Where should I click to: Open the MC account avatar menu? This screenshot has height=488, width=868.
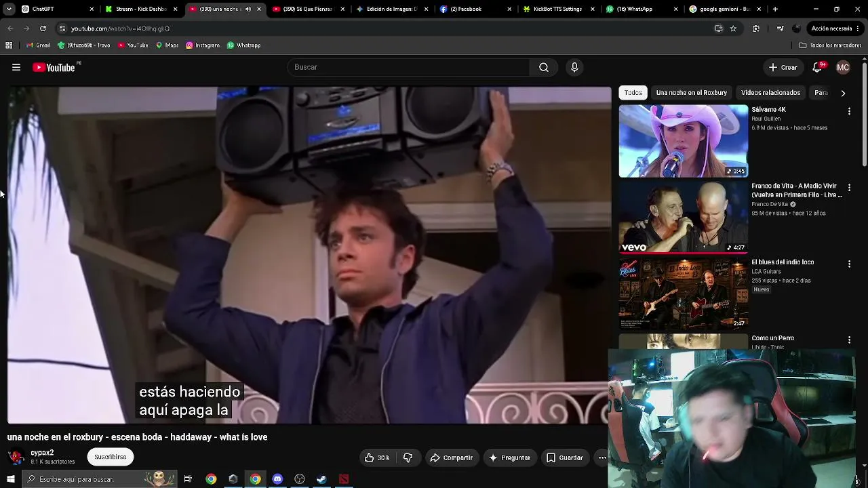[843, 67]
